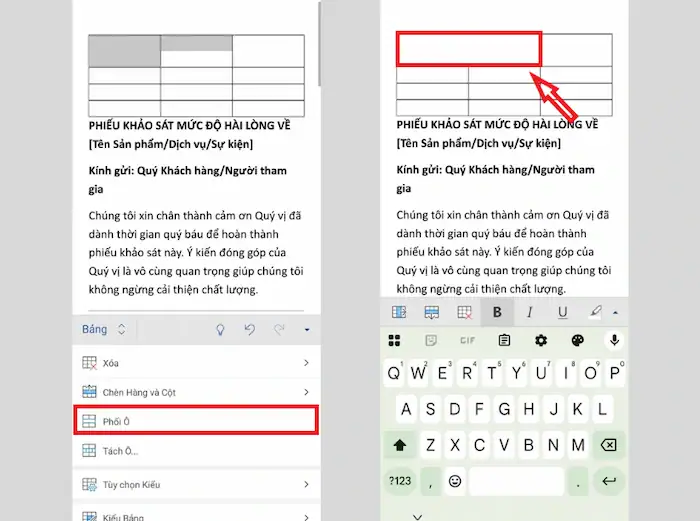This screenshot has height=521, width=700.
Task: Toggle Underline formatting
Action: [x=562, y=312]
